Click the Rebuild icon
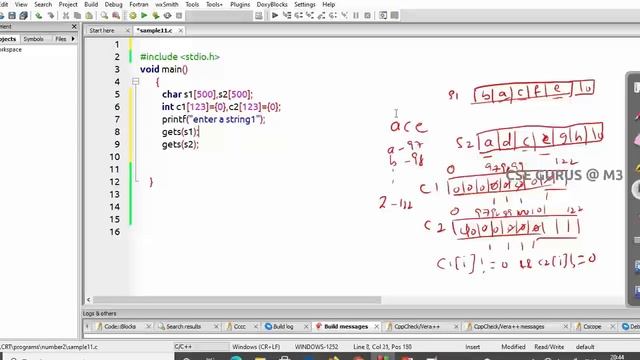640x360 pixels. (167, 16)
